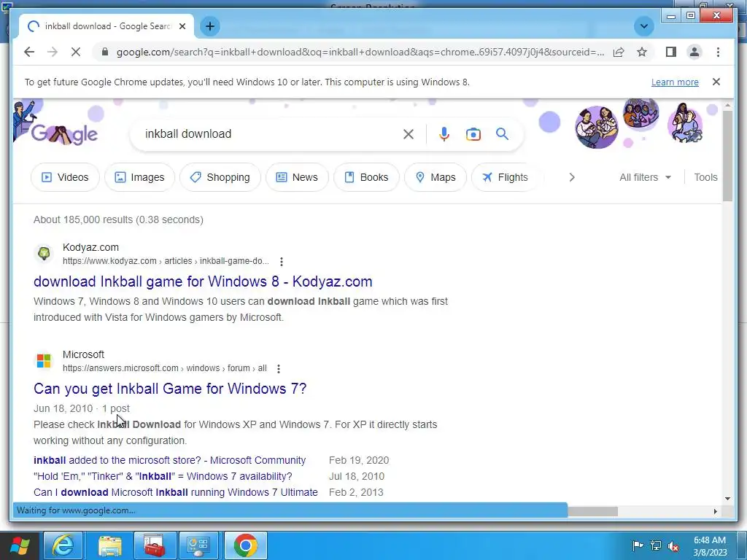This screenshot has height=560, width=747.
Task: Toggle the Chrome side panel
Action: click(671, 52)
